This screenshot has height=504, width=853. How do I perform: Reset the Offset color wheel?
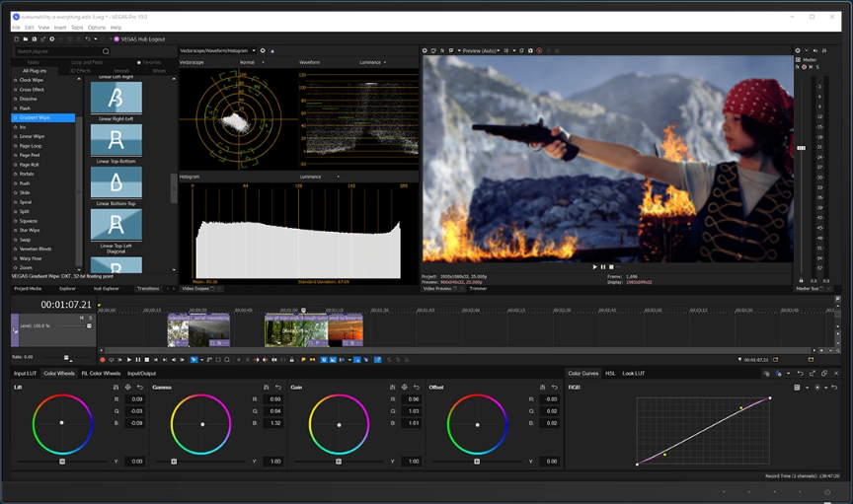(554, 387)
